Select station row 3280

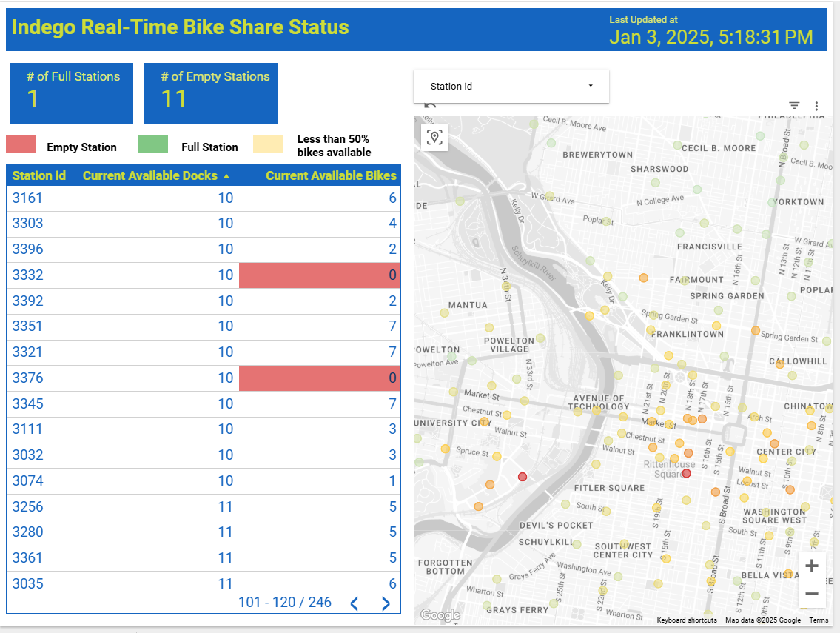[204, 532]
